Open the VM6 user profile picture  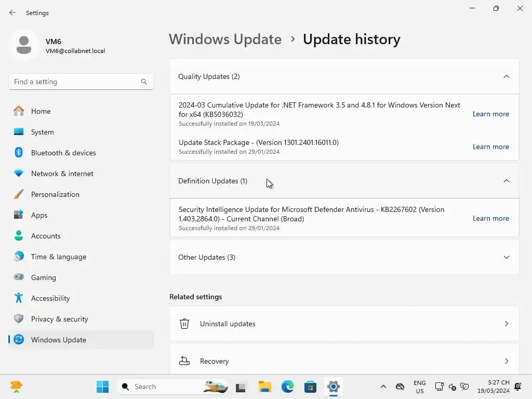tap(24, 45)
